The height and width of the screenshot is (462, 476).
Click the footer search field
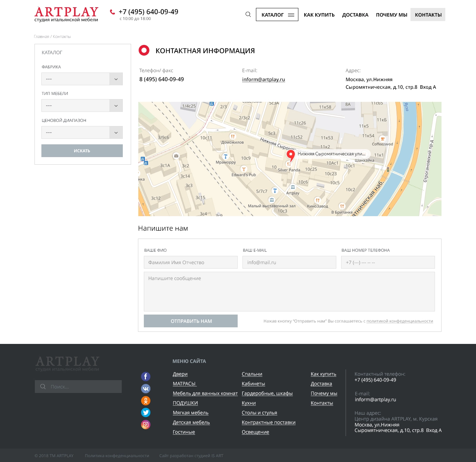click(78, 387)
